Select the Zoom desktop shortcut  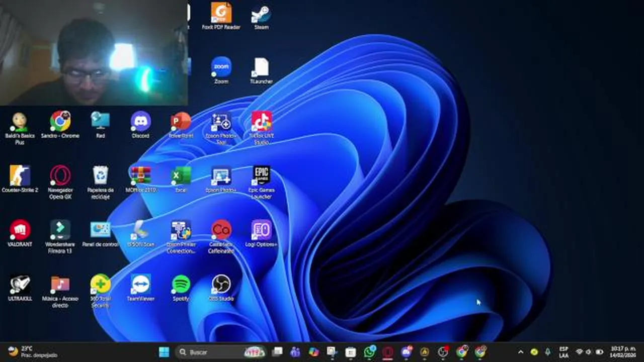pos(221,70)
